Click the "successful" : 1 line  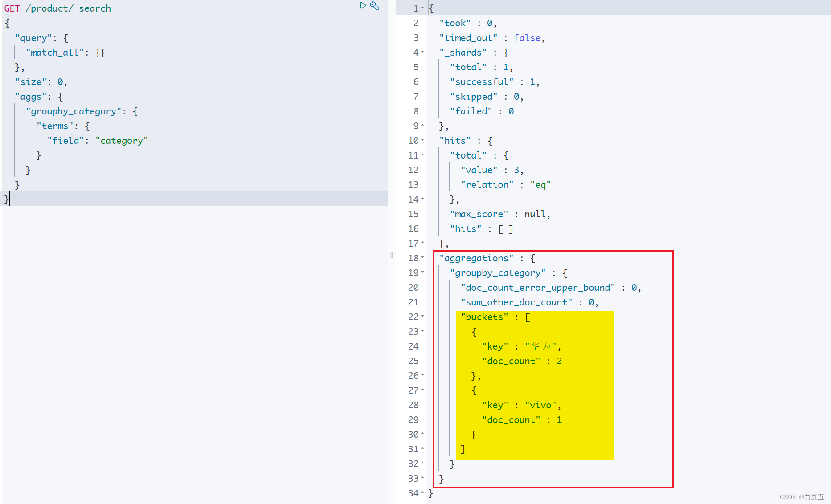(495, 82)
